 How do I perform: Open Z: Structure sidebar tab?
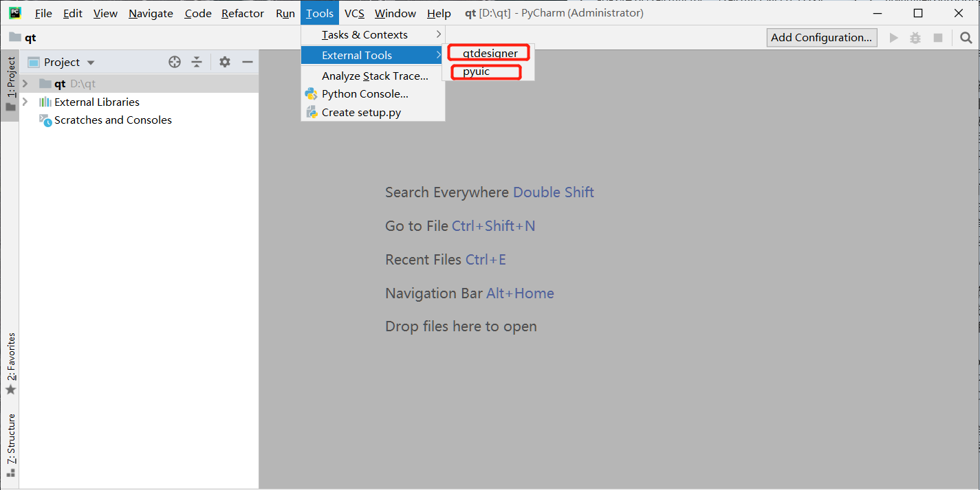(x=10, y=444)
